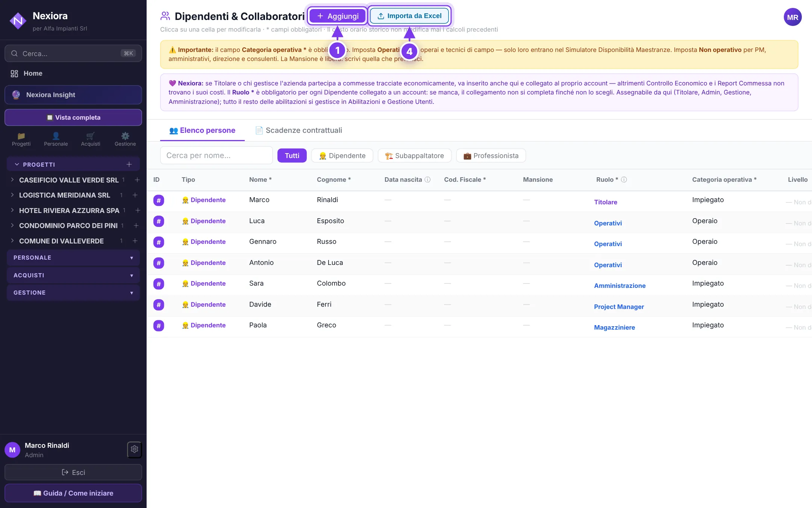Click the Aggiungi button
Screen dimensions: 812x508
pos(338,16)
